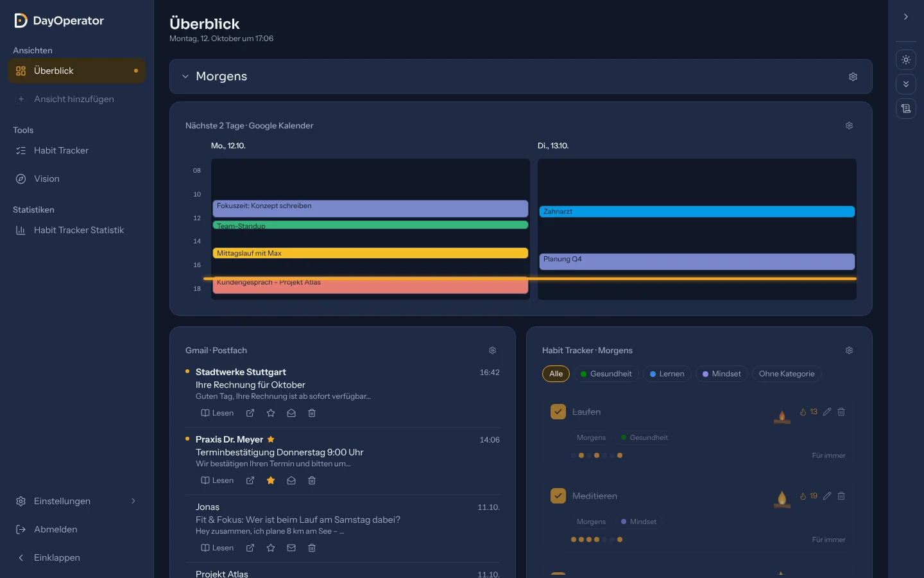Select the Alle filter tab
Screen dimensions: 924x578
pos(556,374)
